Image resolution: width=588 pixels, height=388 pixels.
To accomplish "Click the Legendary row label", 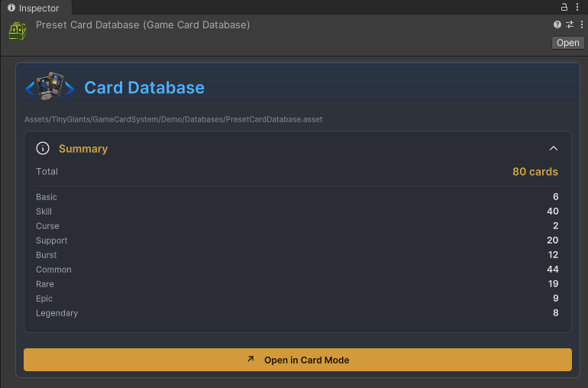I will pyautogui.click(x=57, y=313).
